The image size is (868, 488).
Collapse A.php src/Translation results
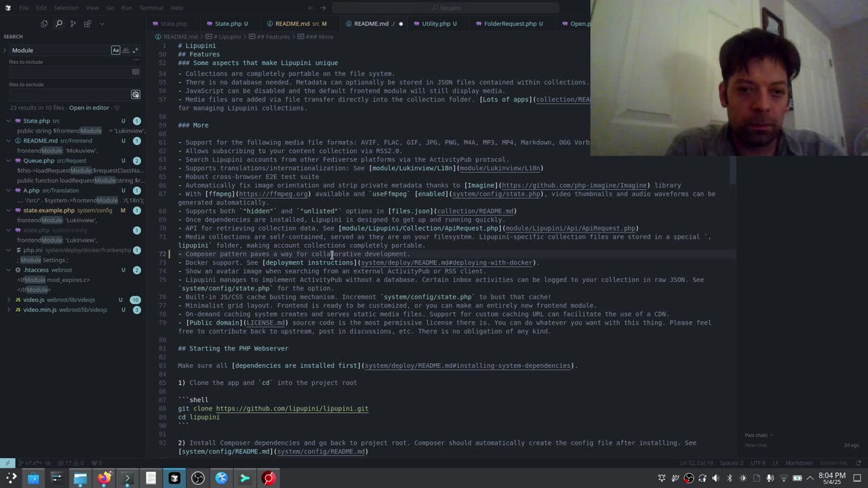[x=9, y=190]
